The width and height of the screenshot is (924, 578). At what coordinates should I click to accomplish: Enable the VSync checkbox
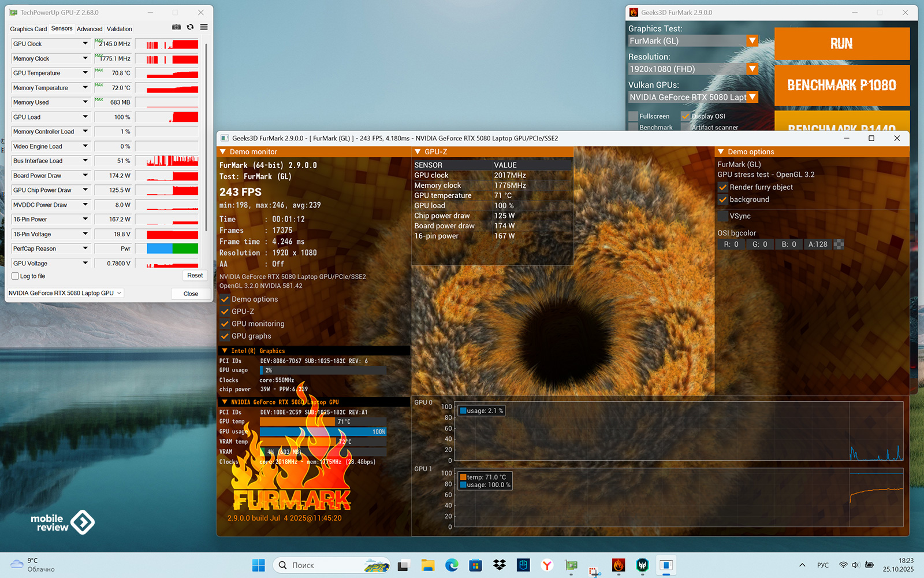(x=722, y=216)
